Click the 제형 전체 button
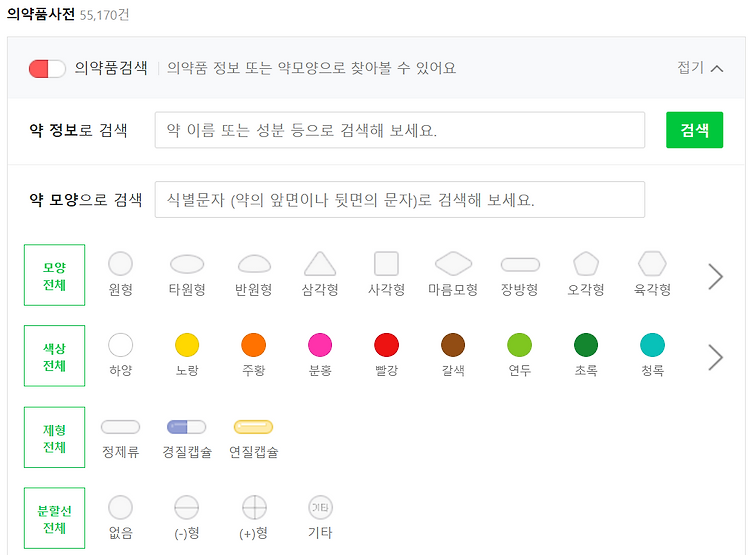Screen dimensions: 750x555 [55, 437]
